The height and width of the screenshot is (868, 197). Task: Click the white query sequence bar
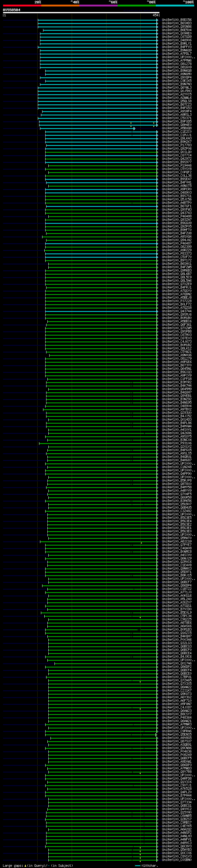tap(81, 13)
